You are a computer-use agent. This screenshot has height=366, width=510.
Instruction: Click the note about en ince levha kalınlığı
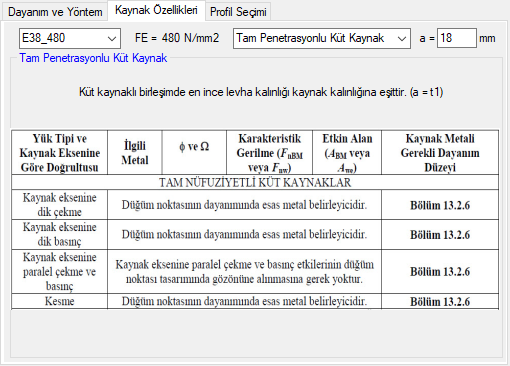261,92
